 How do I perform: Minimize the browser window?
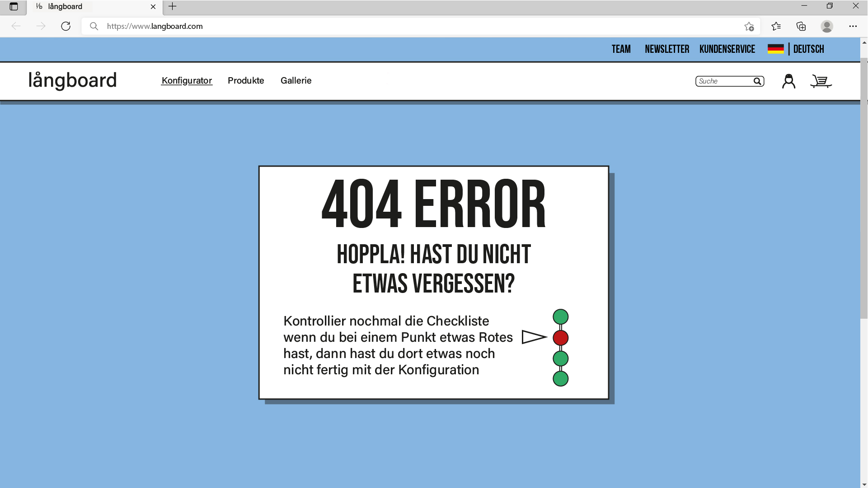[x=804, y=6]
